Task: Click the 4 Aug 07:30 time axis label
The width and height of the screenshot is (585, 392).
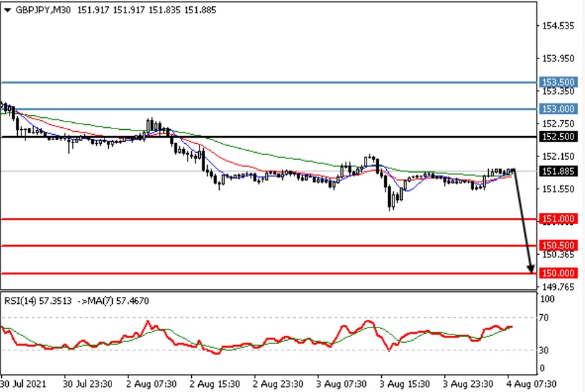Action: click(x=531, y=384)
